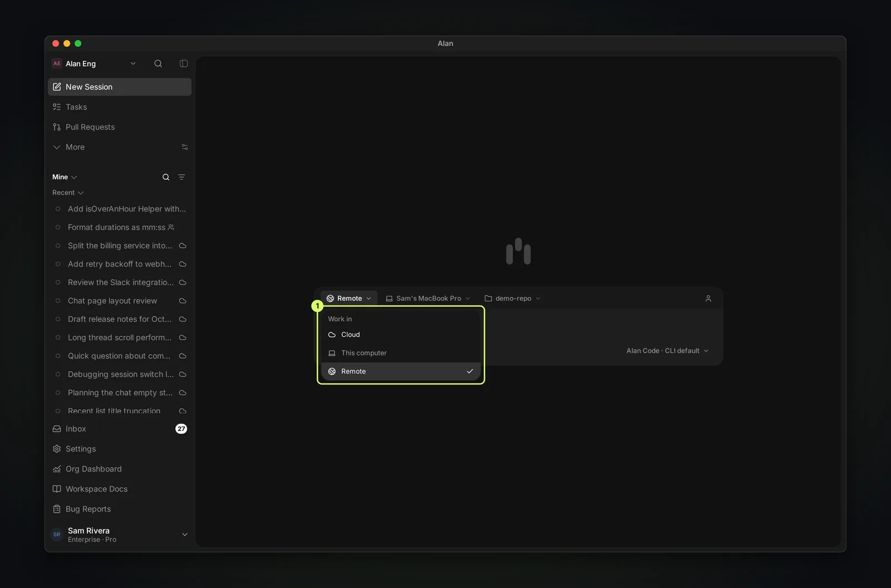Click the person icon in the session composer
This screenshot has width=891, height=588.
click(x=708, y=298)
